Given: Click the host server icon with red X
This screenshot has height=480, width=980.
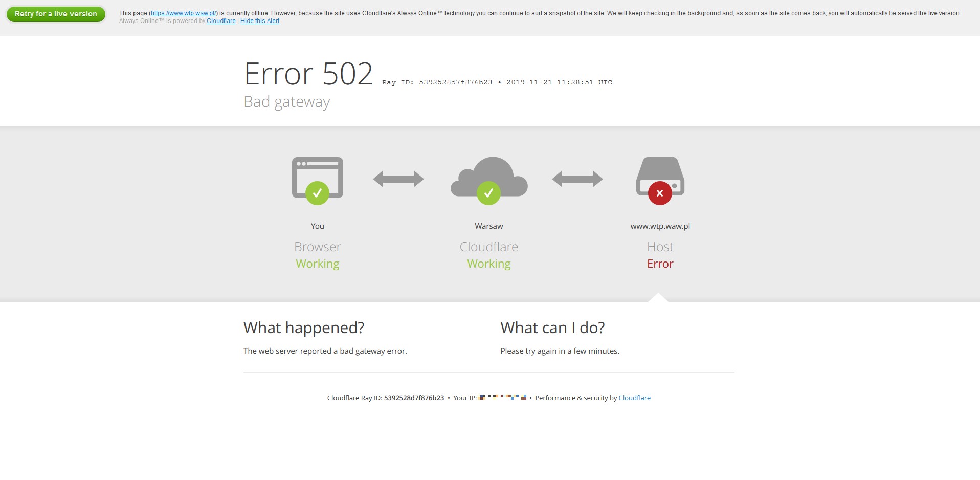Looking at the screenshot, I should (x=660, y=181).
